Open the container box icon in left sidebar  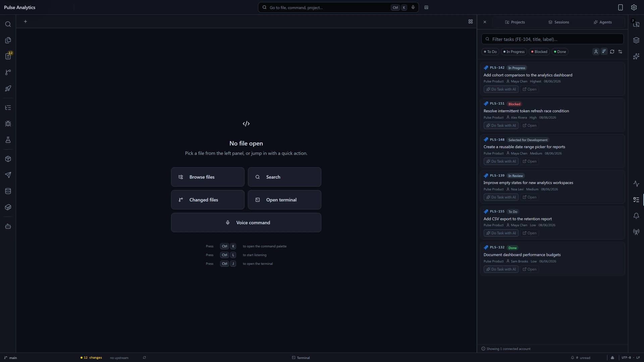(8, 207)
